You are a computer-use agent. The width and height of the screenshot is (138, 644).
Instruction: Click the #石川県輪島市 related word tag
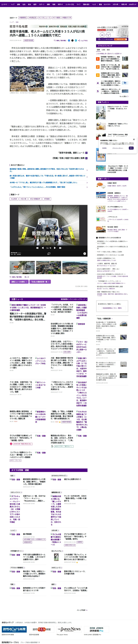[x=35, y=199]
